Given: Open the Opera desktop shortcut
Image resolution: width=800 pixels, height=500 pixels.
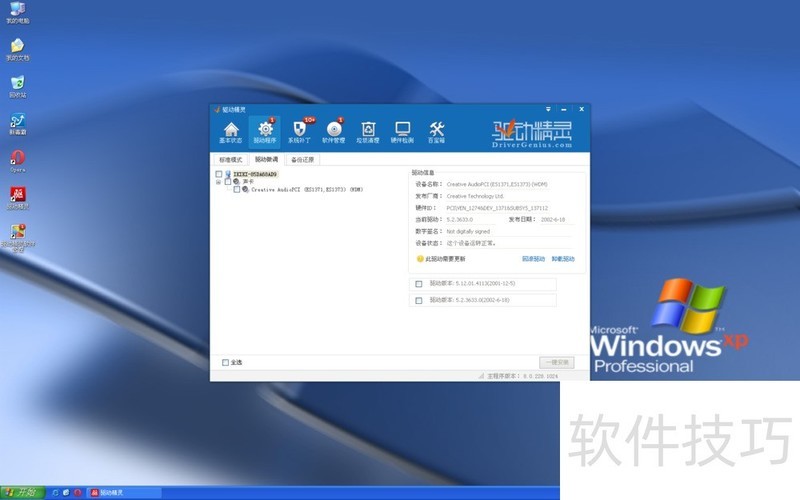Looking at the screenshot, I should coord(17,160).
